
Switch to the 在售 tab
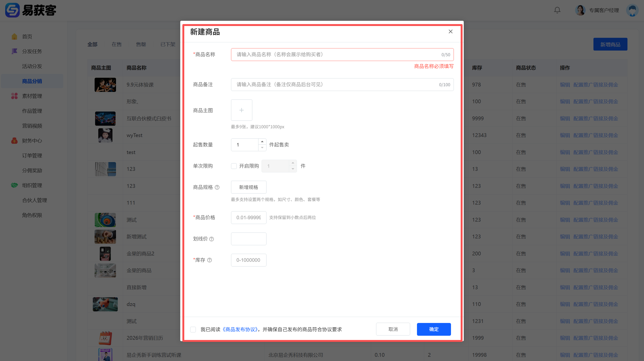click(x=116, y=44)
